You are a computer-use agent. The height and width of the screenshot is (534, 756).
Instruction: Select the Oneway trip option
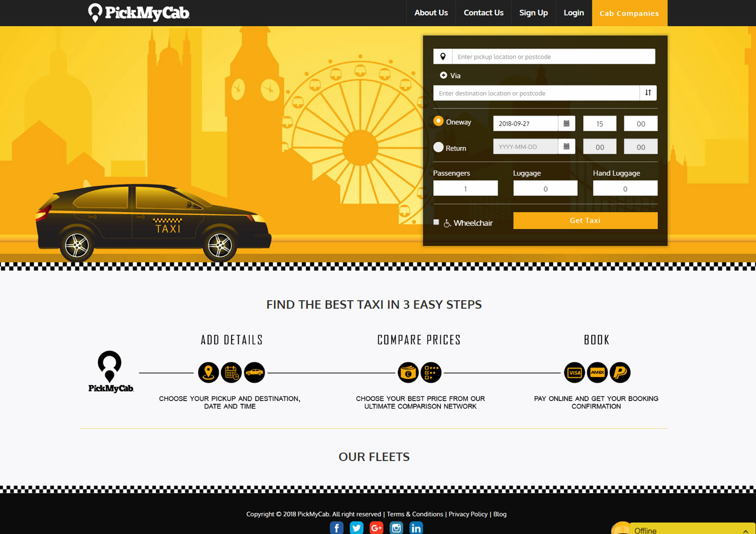click(439, 121)
